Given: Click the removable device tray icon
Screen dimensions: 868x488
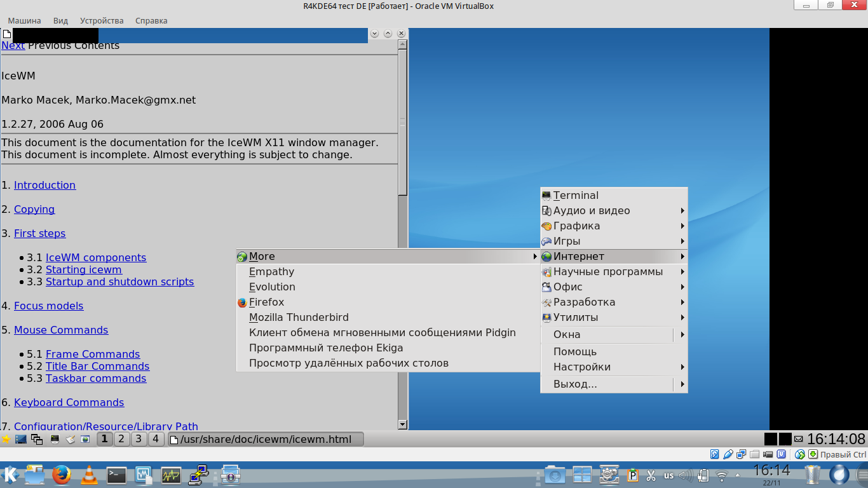Looking at the screenshot, I should coord(703,475).
